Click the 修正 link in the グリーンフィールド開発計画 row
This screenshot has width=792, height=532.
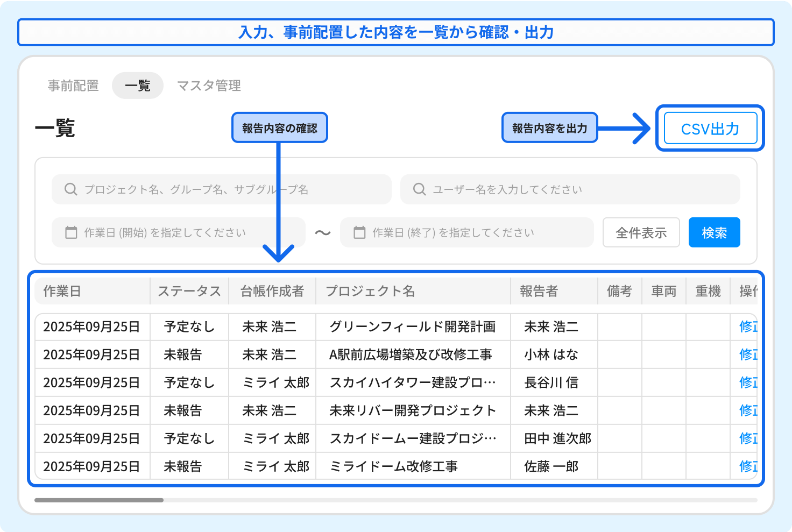pos(748,327)
